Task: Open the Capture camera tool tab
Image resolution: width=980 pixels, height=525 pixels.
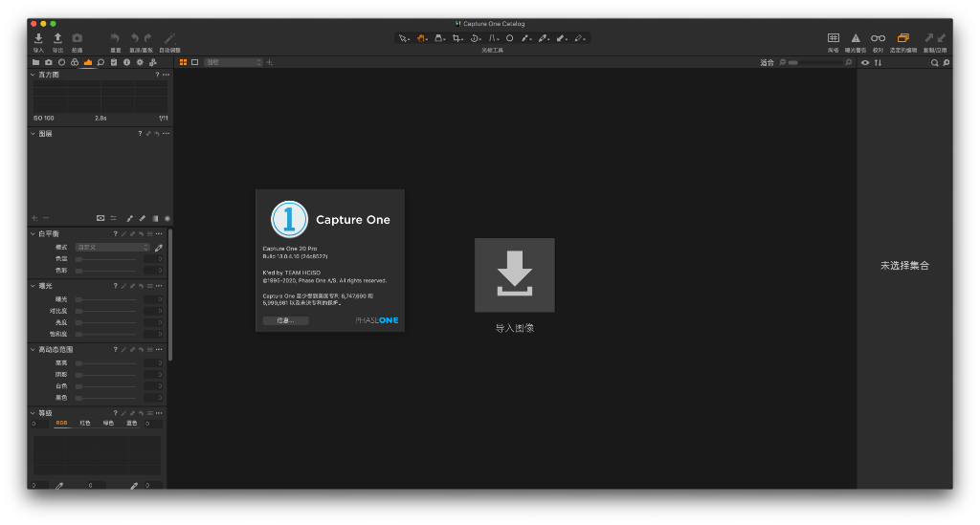Action: coord(48,62)
